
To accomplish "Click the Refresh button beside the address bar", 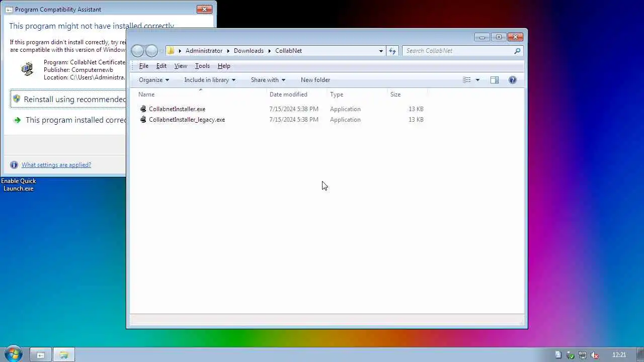I will (392, 51).
